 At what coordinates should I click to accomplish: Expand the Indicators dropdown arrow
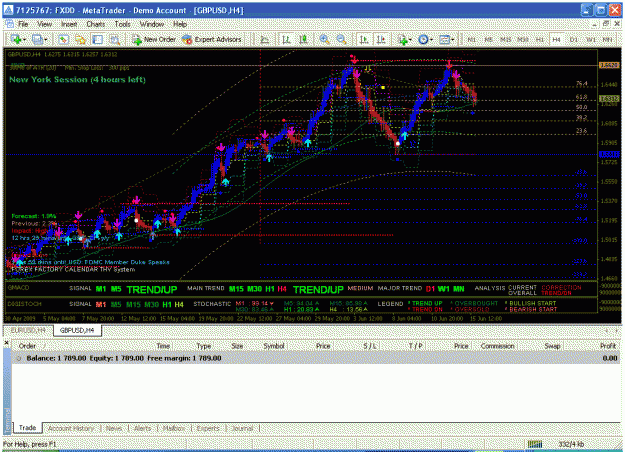[x=410, y=40]
